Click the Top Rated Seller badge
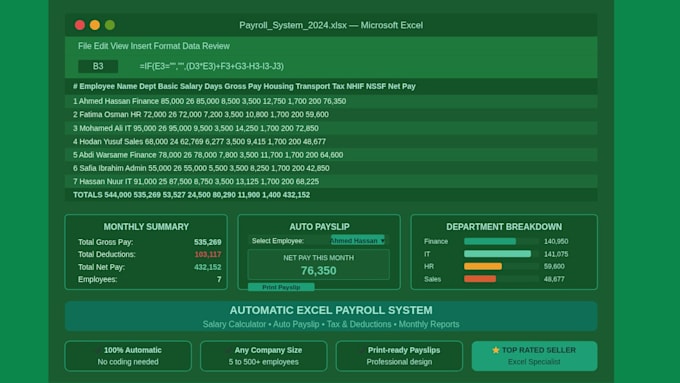Viewport: 680px width, 383px height. pos(534,356)
